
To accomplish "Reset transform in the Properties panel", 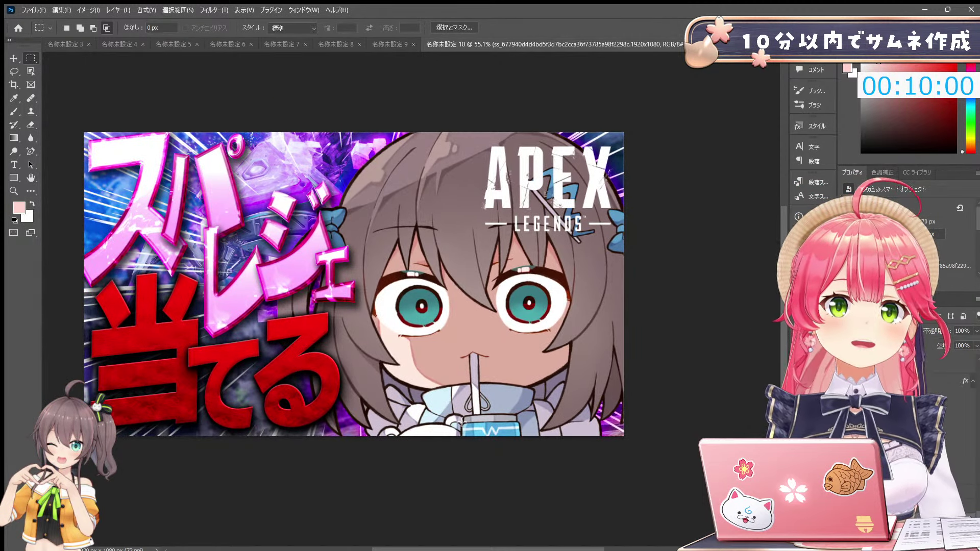I will [960, 208].
